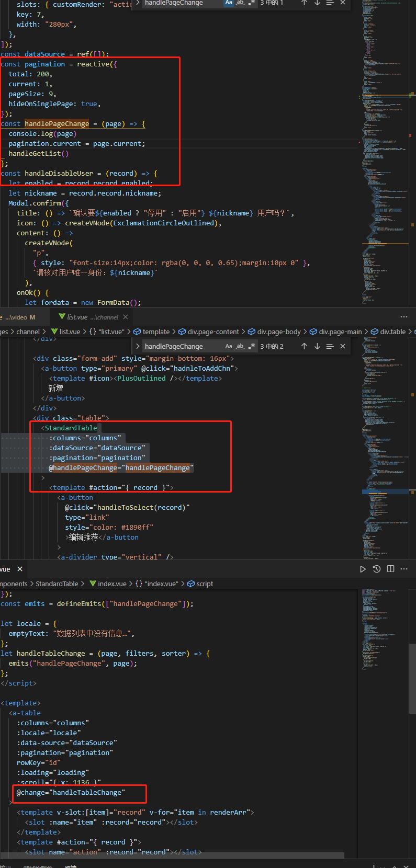Open div.table breadcrumb segment
Image resolution: width=416 pixels, height=868 pixels.
(x=388, y=332)
